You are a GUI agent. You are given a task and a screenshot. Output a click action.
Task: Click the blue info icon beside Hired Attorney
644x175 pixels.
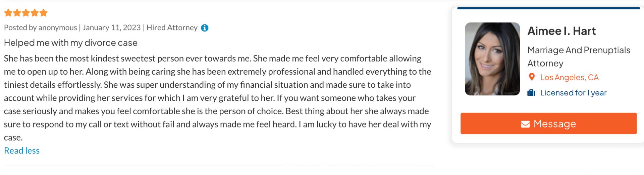[x=205, y=28]
